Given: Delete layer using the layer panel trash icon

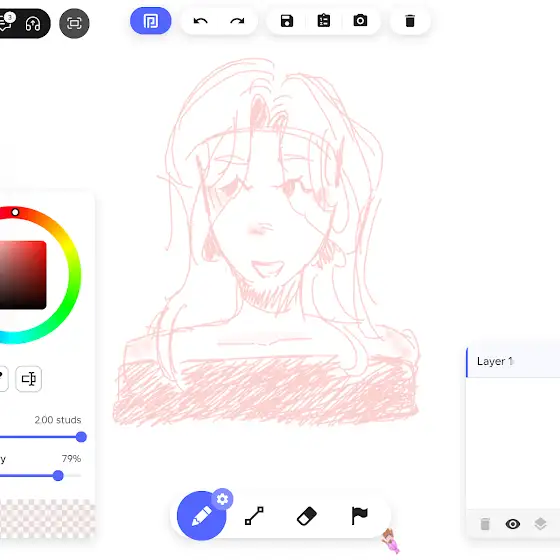Looking at the screenshot, I should coord(485,524).
